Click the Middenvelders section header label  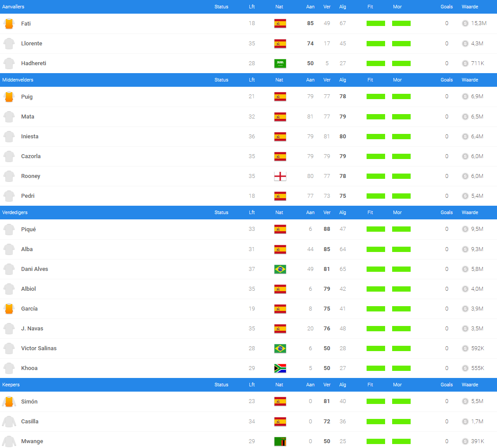pos(18,80)
